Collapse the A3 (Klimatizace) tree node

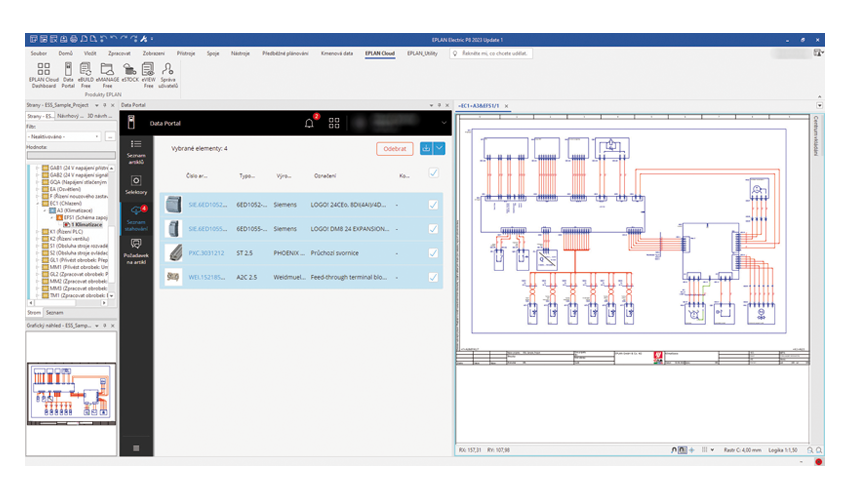45,210
